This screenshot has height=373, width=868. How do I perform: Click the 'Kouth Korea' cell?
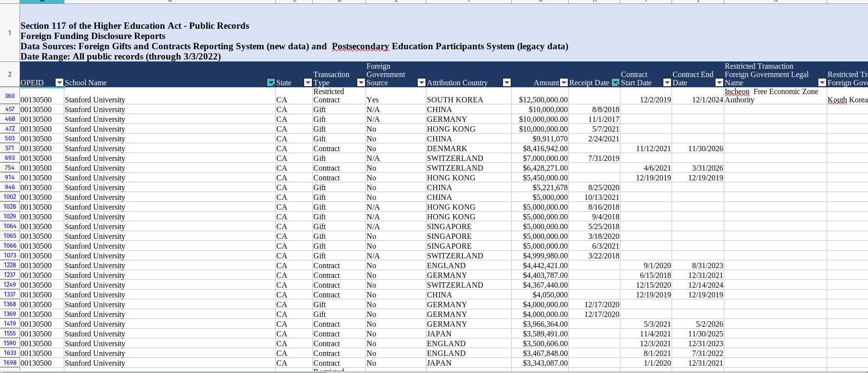tap(848, 96)
